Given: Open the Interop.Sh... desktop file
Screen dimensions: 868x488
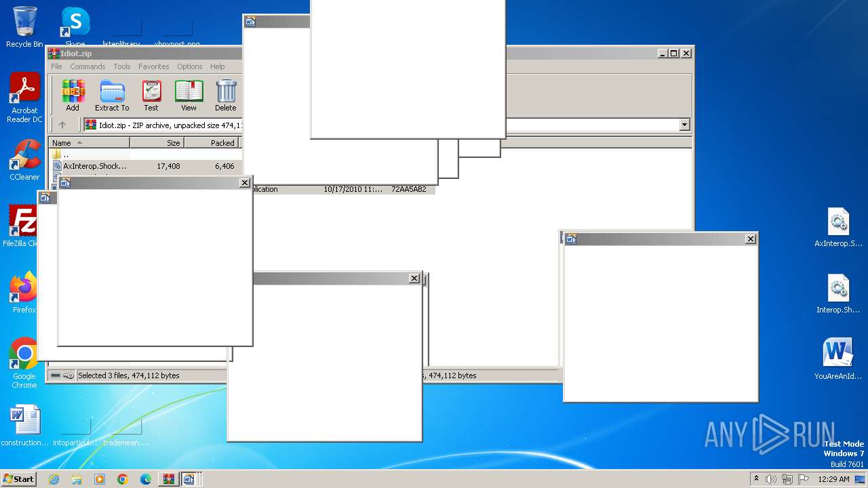Looking at the screenshot, I should coord(838,293).
